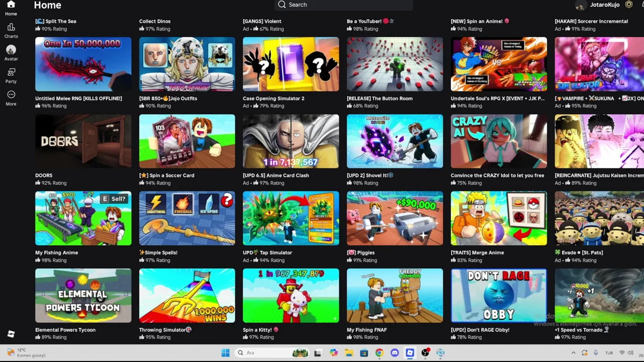
Task: Open the last blue taskbar app icon
Action: tap(441, 353)
